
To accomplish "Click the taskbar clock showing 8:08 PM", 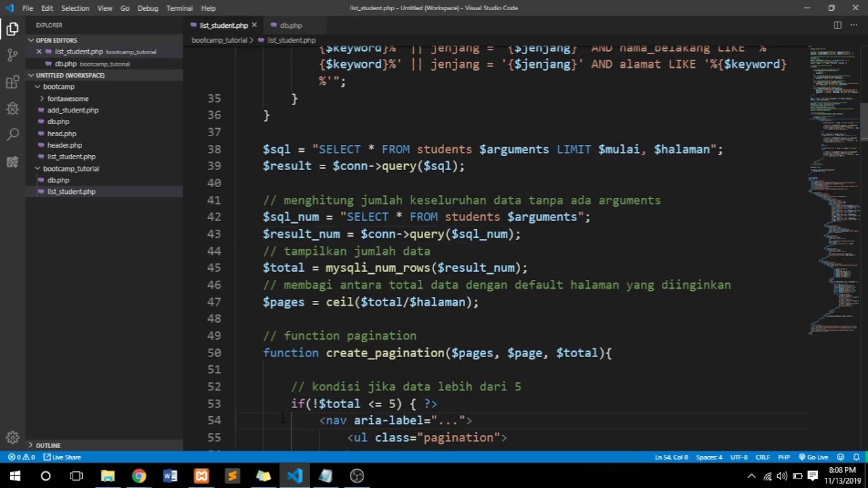I will [841, 475].
